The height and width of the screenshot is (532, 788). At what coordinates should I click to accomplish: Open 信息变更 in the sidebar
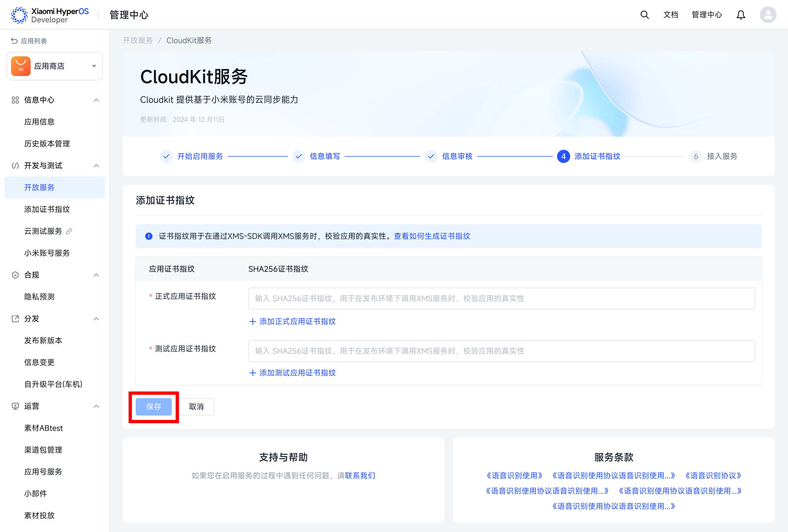pyautogui.click(x=39, y=362)
